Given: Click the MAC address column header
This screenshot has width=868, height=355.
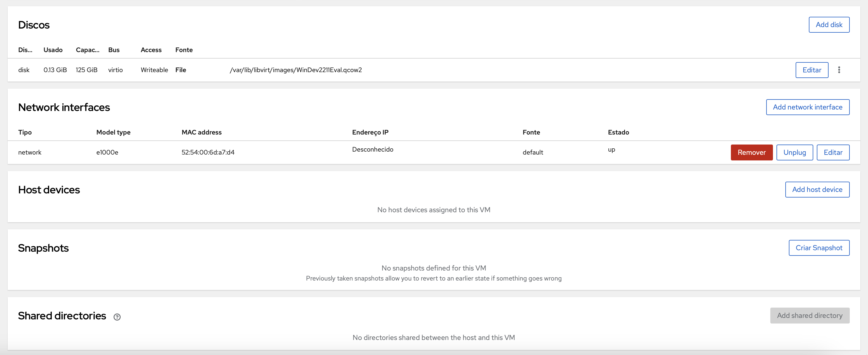Looking at the screenshot, I should click(202, 132).
